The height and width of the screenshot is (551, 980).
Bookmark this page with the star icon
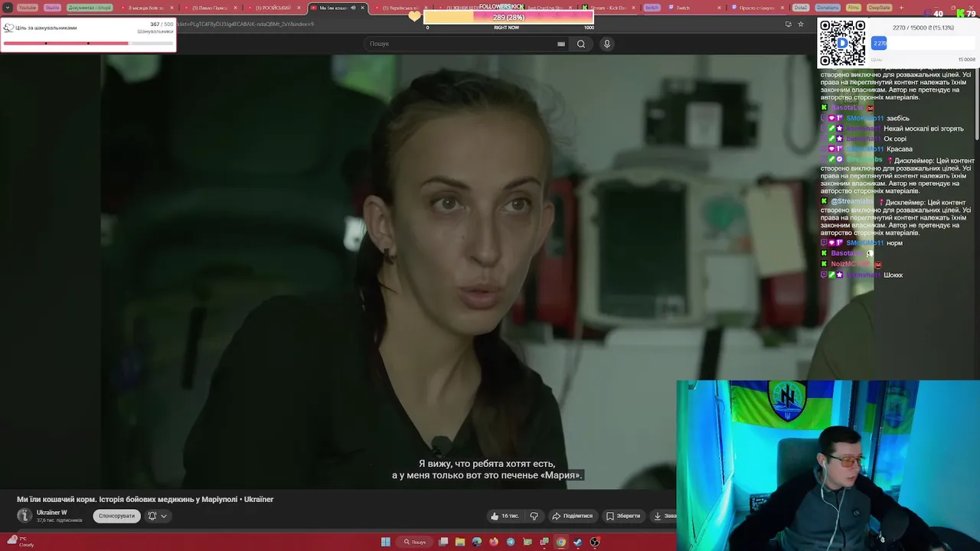tap(801, 24)
